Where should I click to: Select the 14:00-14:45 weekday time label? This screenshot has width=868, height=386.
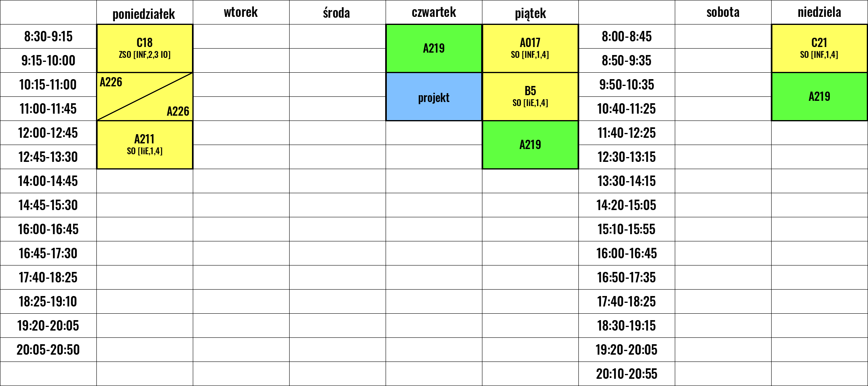(x=48, y=181)
